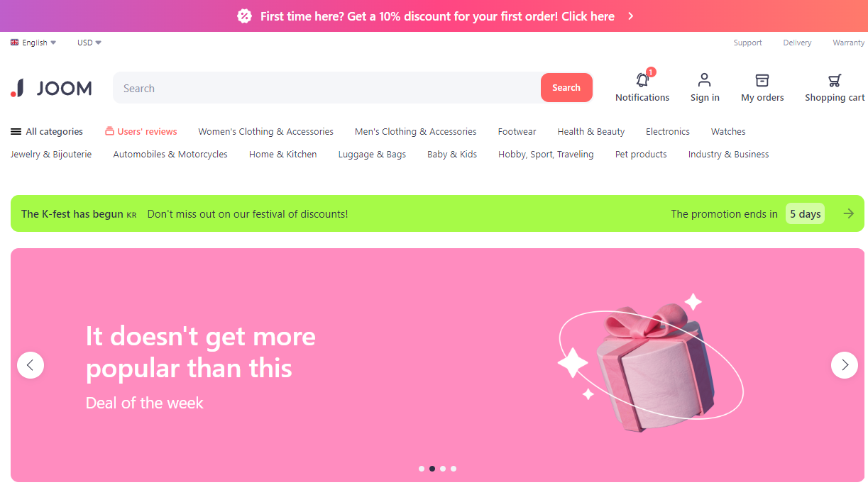Go to previous banner slide arrow
The image size is (868, 485).
pyautogui.click(x=31, y=365)
